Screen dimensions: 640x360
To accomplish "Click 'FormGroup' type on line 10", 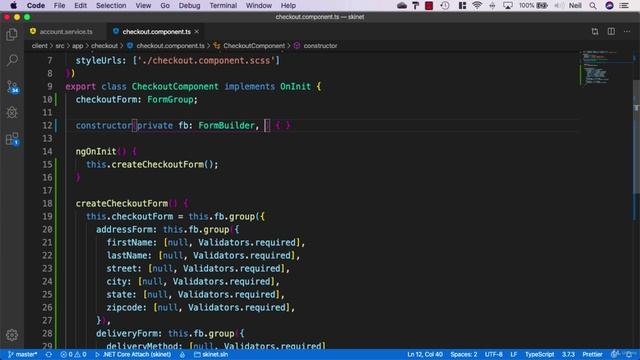I will pyautogui.click(x=170, y=100).
